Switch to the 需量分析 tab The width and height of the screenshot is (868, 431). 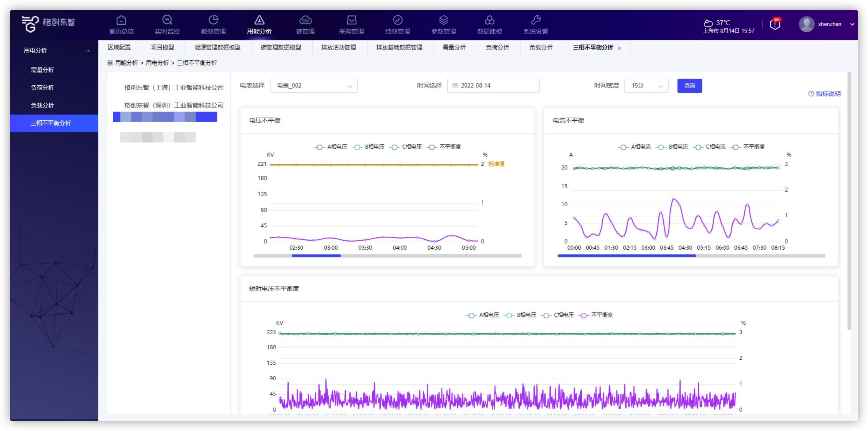pos(454,47)
